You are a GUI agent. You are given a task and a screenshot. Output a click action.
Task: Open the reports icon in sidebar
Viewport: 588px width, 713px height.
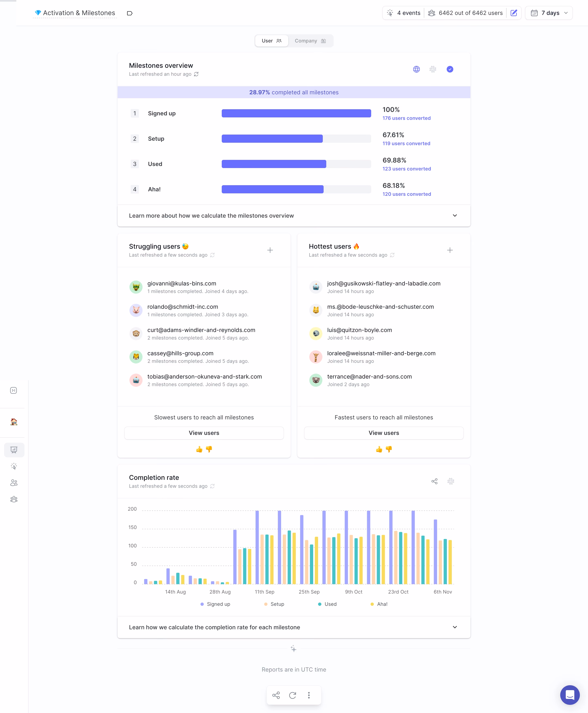[x=14, y=450]
